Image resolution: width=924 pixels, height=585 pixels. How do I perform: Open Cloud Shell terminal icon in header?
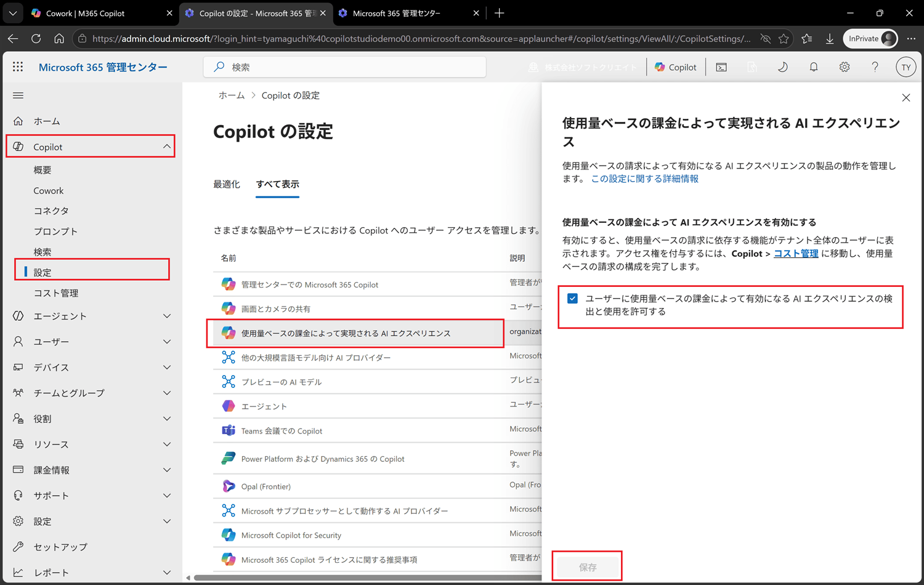pyautogui.click(x=721, y=67)
